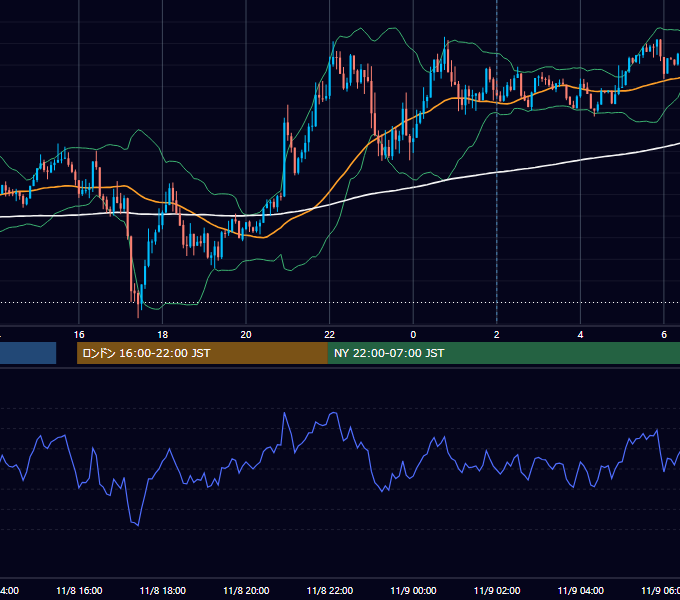Click the 11/9 04:00 date label

[581, 591]
